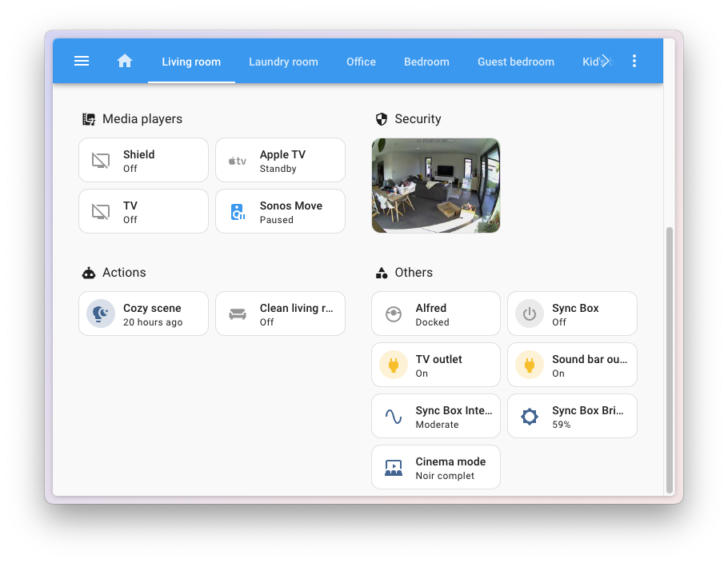
Task: Open Sync Box Intensity wave icon
Action: [393, 416]
